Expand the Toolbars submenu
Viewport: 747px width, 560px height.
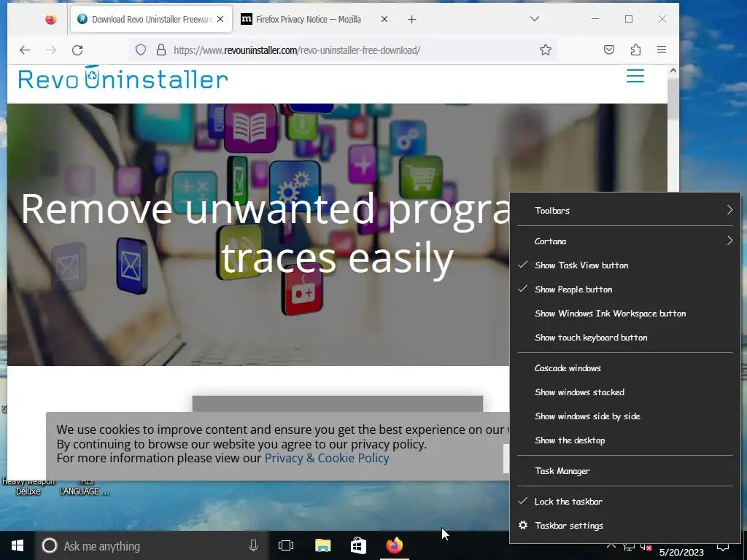[x=624, y=211]
